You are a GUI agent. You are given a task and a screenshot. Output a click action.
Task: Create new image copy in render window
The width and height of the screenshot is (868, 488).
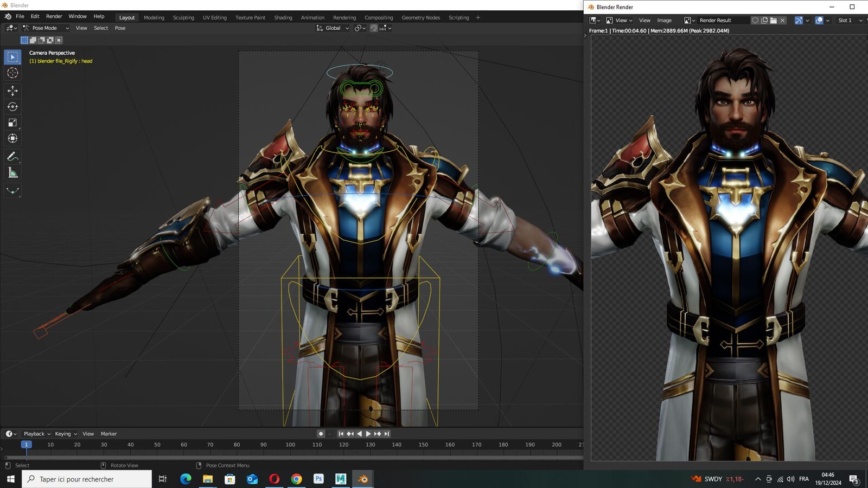(764, 20)
